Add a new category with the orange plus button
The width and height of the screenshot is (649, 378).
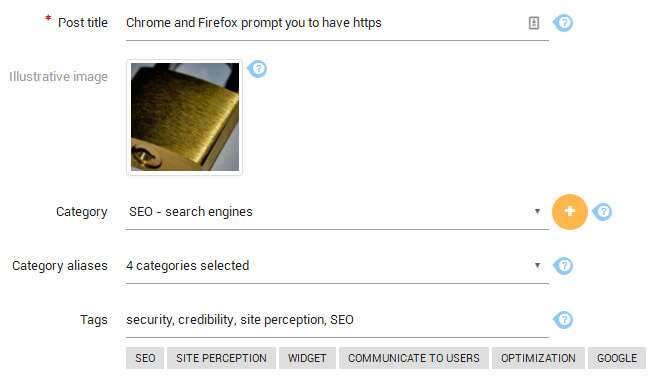570,212
